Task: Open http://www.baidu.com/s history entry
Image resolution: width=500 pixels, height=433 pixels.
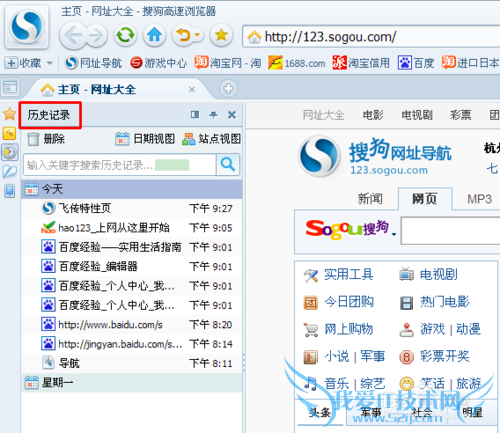Action: pyautogui.click(x=132, y=325)
